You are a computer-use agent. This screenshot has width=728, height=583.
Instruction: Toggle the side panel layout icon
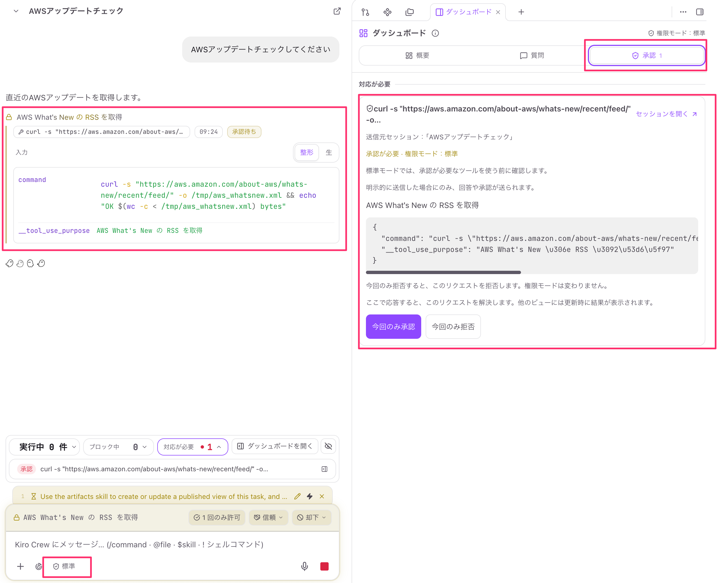click(700, 12)
